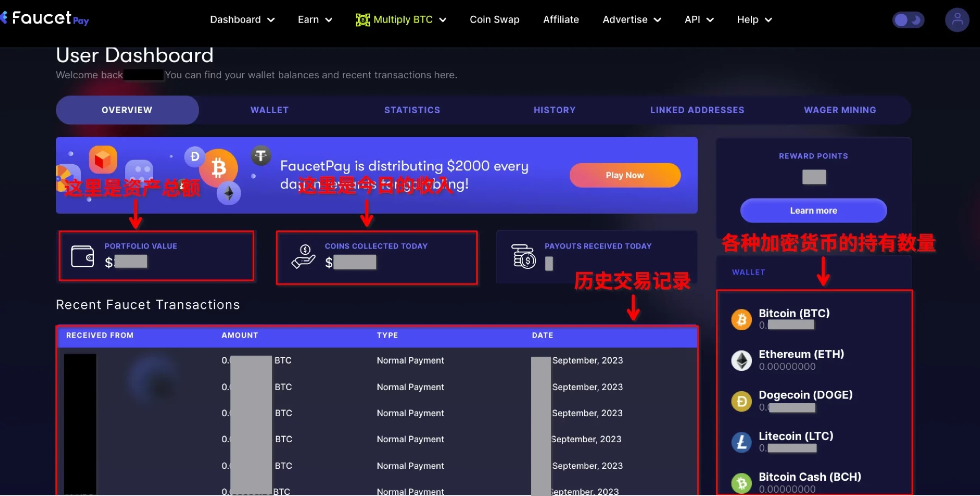Click the Dogecoin (DOGE) wallet label
This screenshot has width=980, height=496.
point(806,395)
